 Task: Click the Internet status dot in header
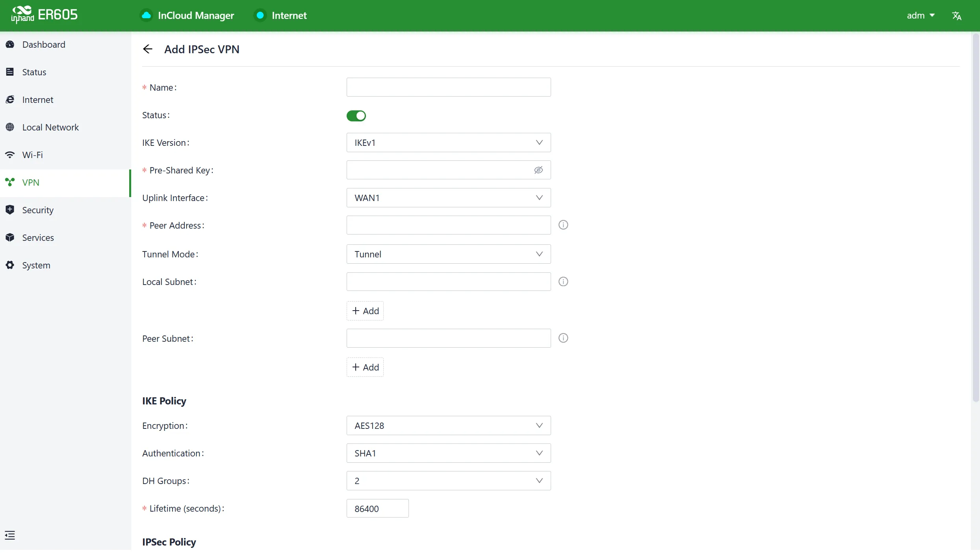260,15
